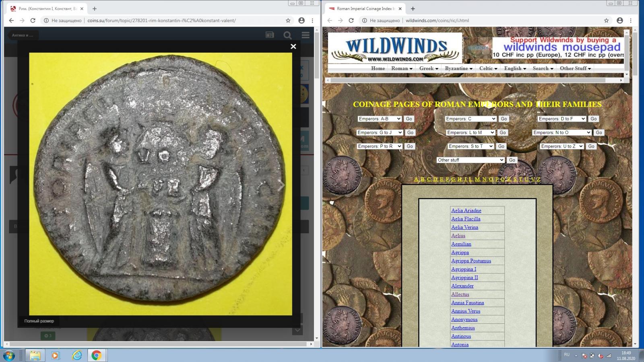Image resolution: width=644 pixels, height=362 pixels.
Task: Open new tab in Wildwinds window
Action: 413,8
